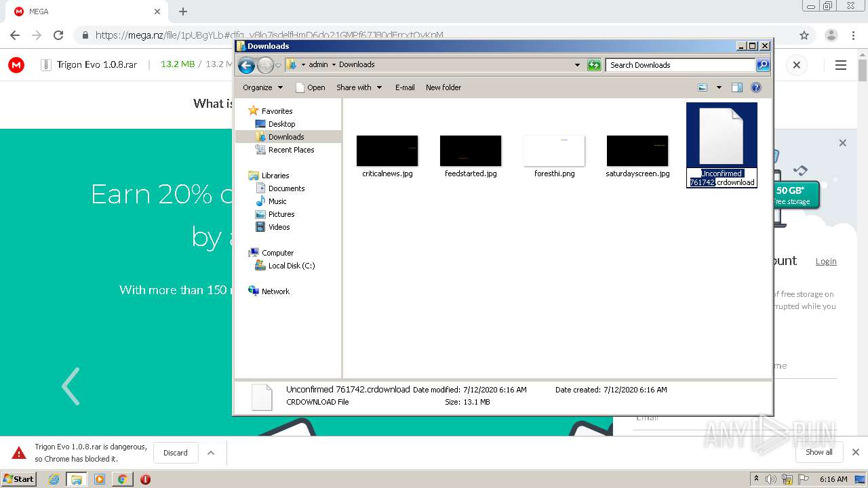Click Open in the Explorer toolbar
This screenshot has height=488, width=868.
click(x=311, y=87)
